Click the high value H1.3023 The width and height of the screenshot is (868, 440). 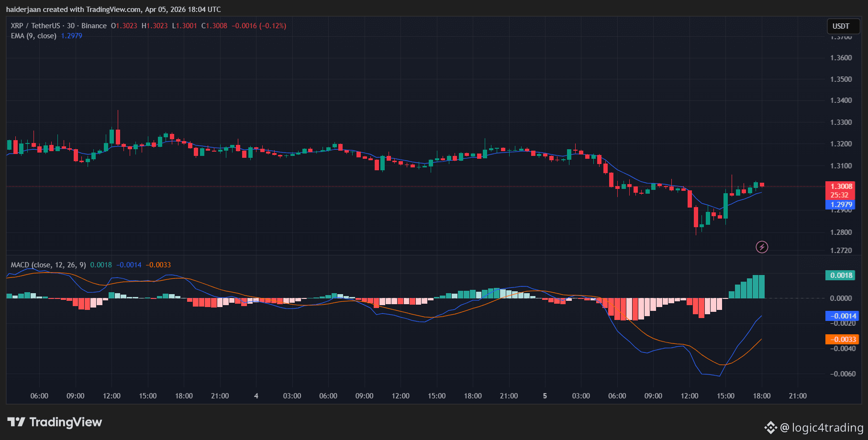(x=155, y=26)
